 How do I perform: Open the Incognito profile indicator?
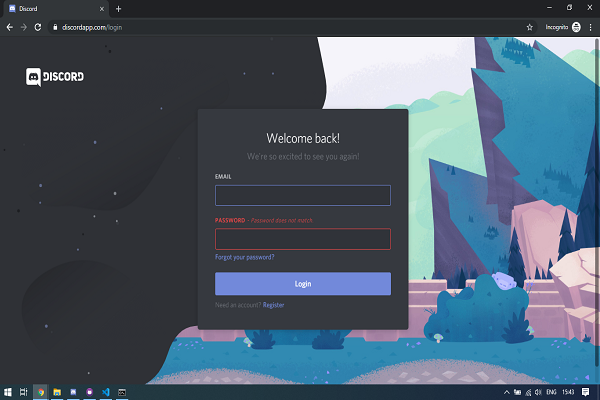point(563,27)
